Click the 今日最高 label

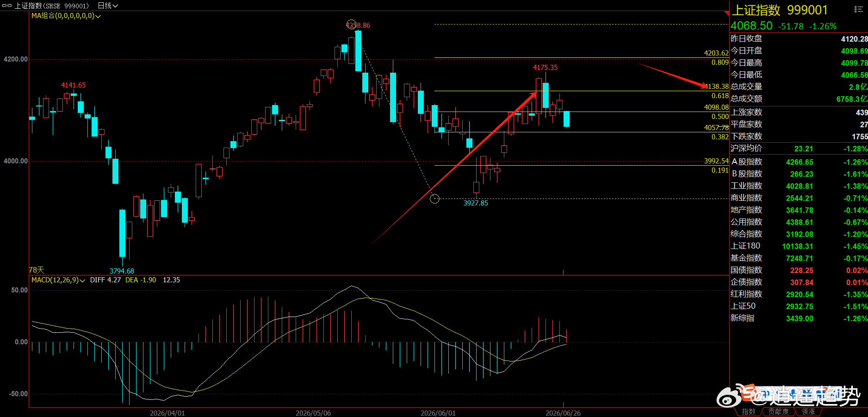tap(746, 63)
